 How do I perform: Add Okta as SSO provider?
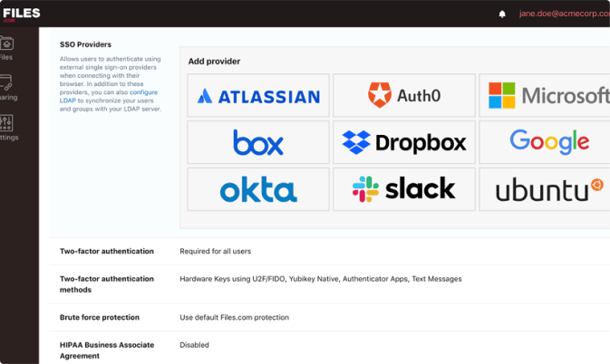(258, 189)
